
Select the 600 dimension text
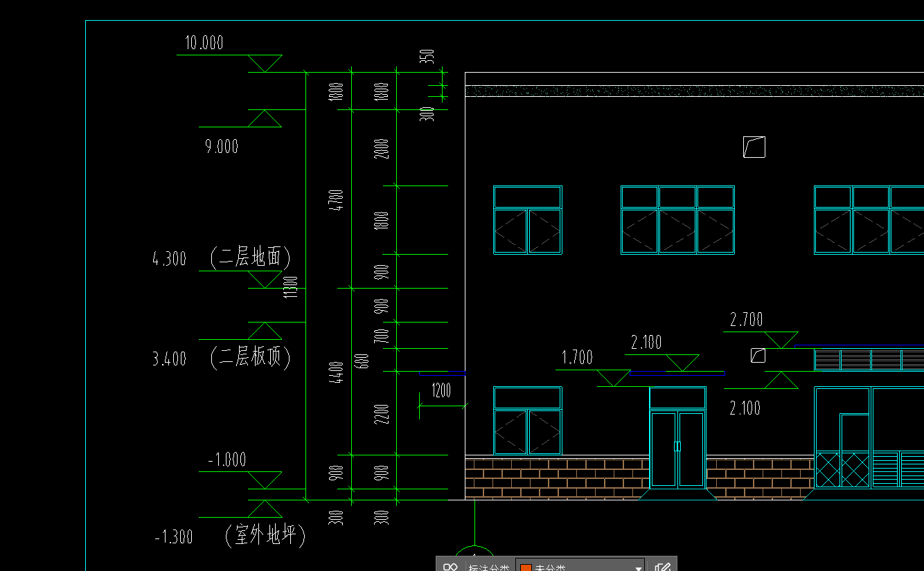[363, 360]
